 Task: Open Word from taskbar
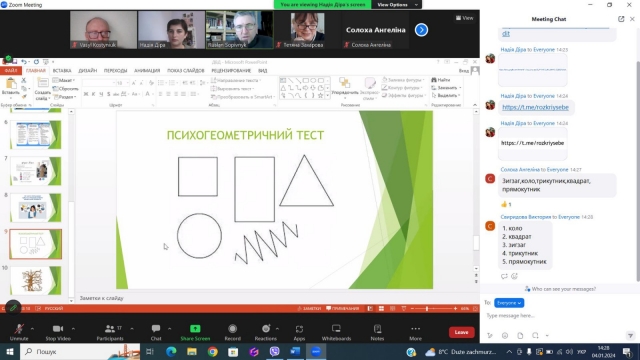pyautogui.click(x=295, y=351)
